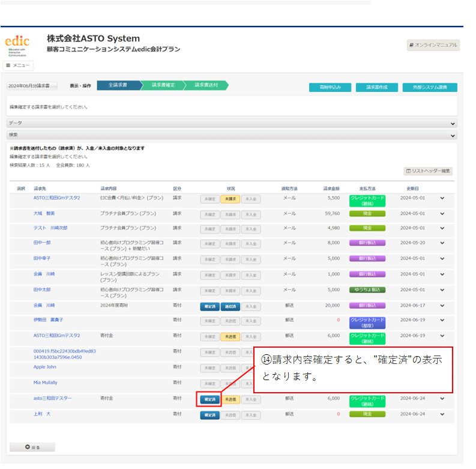Open the 大城 智美 customer link
The width and height of the screenshot is (476, 469).
click(x=44, y=214)
